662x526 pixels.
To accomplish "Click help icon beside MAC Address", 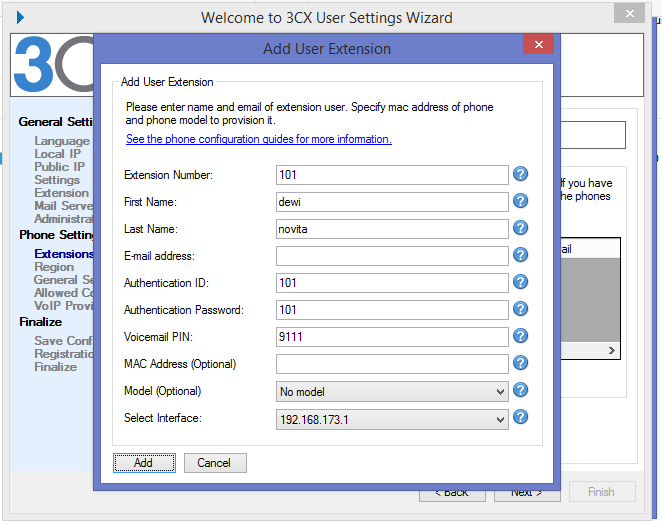I will [521, 363].
